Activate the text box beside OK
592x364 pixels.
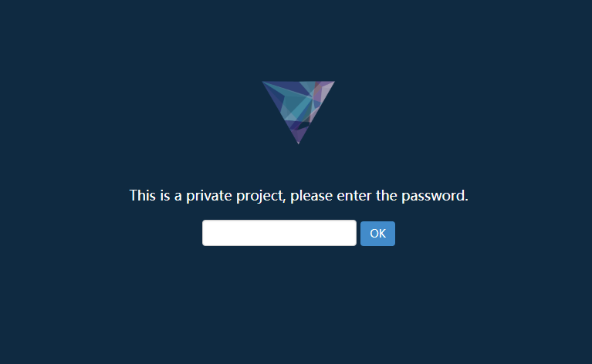click(x=279, y=233)
